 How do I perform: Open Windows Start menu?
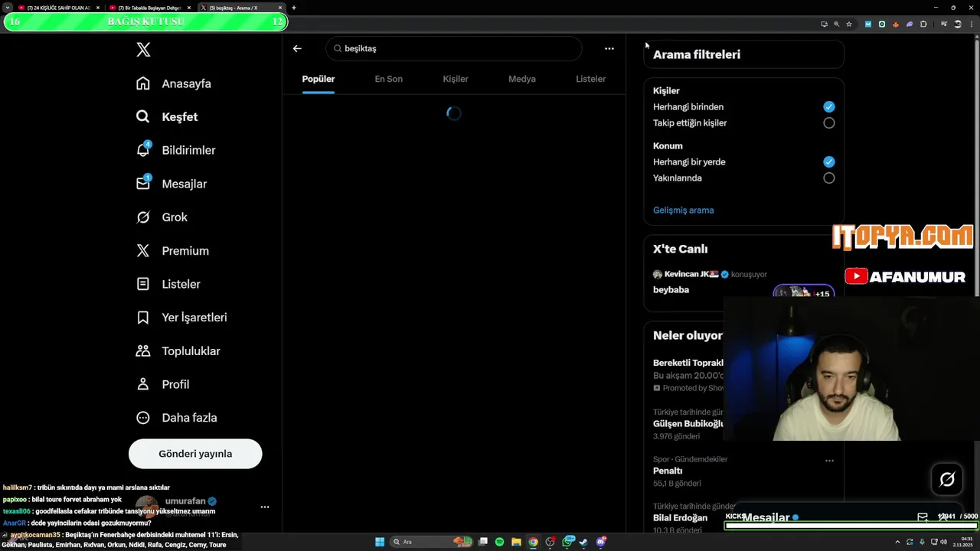click(x=379, y=542)
